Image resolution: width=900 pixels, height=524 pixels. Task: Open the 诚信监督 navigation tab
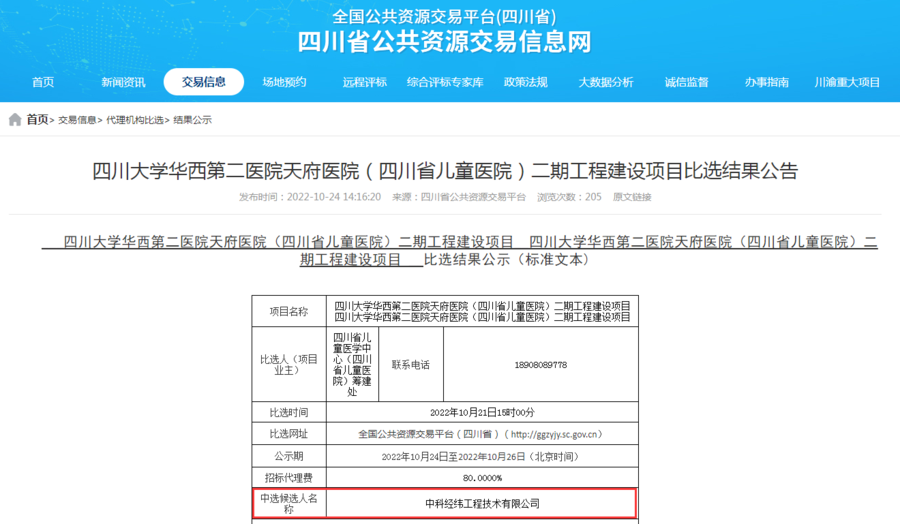coord(686,82)
